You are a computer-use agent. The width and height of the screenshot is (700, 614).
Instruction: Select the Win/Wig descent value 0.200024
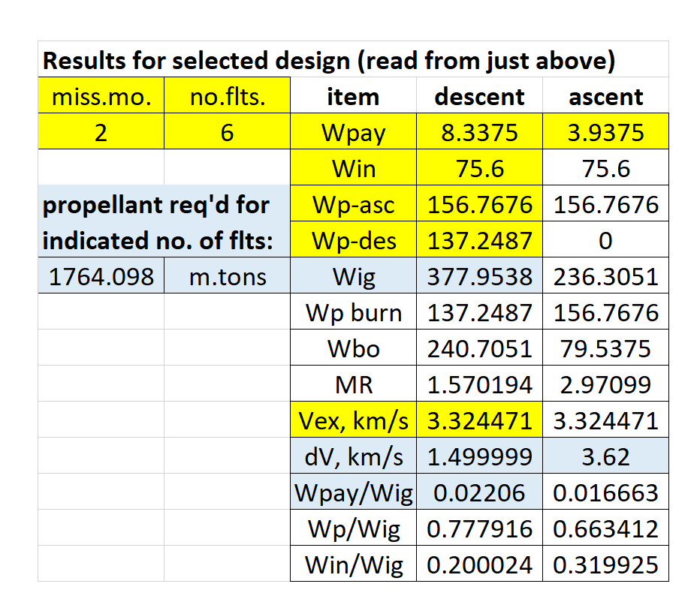tap(479, 564)
